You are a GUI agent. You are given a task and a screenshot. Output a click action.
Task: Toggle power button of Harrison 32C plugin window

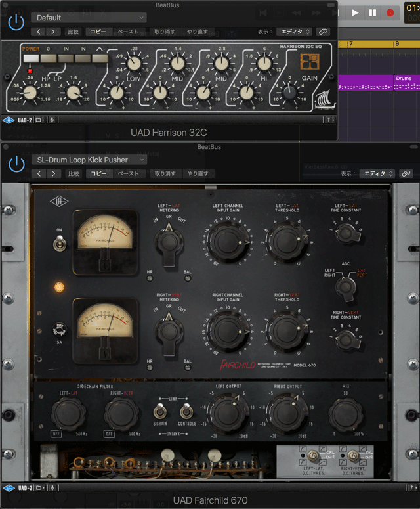pyautogui.click(x=16, y=22)
